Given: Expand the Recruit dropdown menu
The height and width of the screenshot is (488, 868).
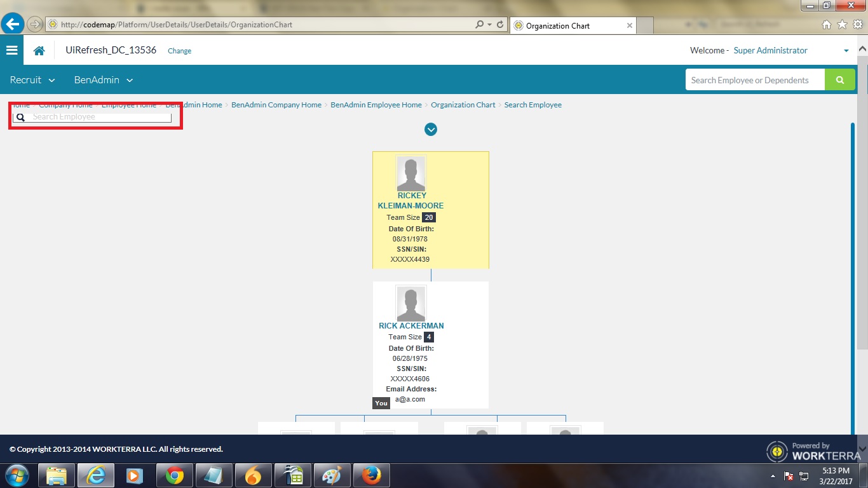Looking at the screenshot, I should (32, 80).
